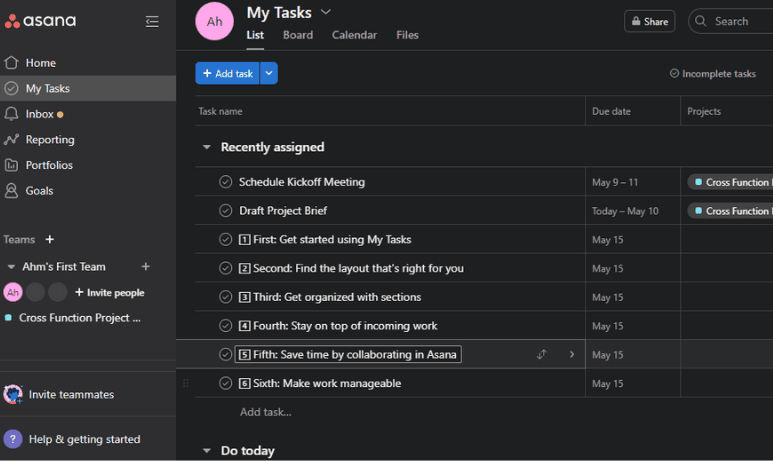Open the Add task dropdown arrow
This screenshot has width=773, height=461.
pyautogui.click(x=269, y=73)
